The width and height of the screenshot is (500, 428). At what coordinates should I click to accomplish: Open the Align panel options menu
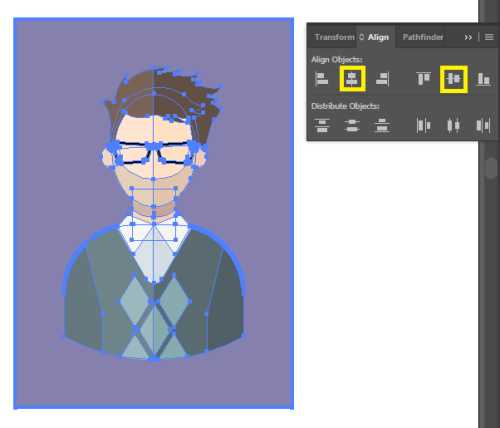click(x=489, y=37)
